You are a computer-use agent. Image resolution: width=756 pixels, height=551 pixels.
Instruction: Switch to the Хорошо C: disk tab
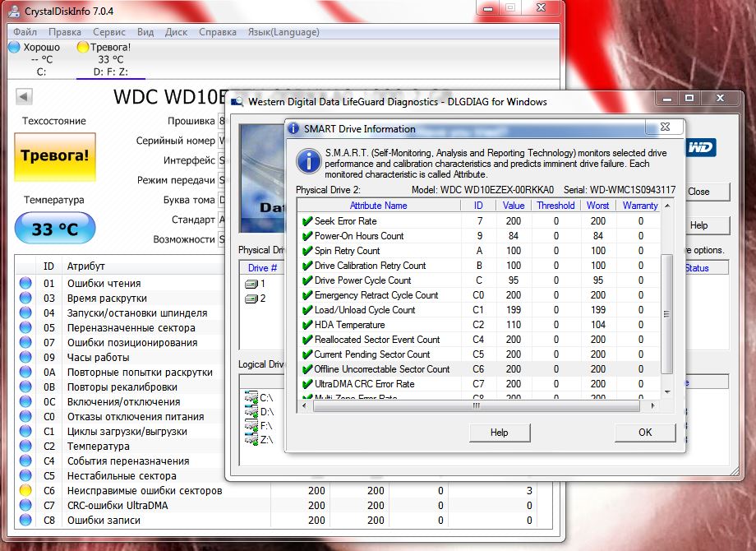coord(35,59)
